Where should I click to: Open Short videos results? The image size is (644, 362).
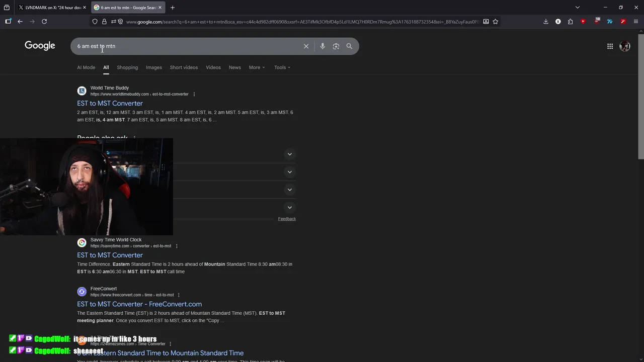tap(184, 67)
